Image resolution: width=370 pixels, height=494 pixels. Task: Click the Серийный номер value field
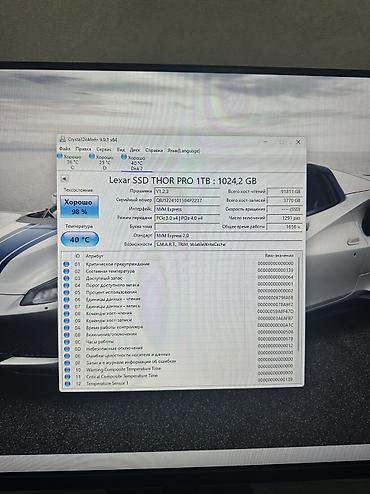pos(187,200)
